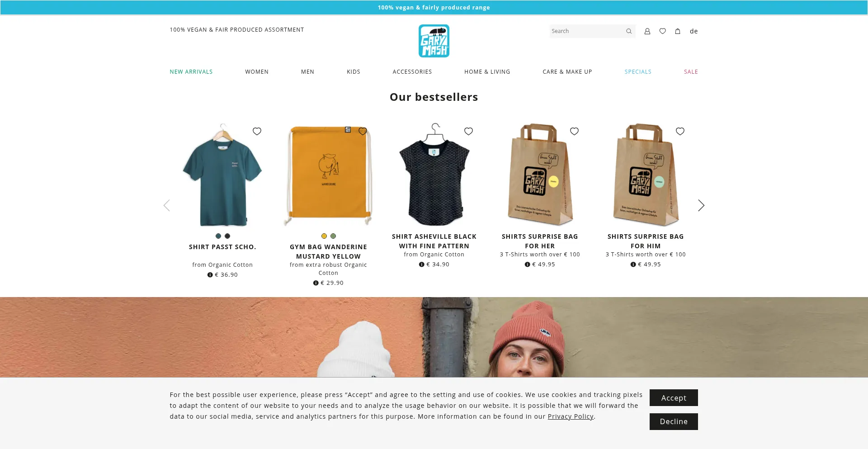Open the shopping bag cart icon
Viewport: 868px width, 449px height.
[x=678, y=31]
